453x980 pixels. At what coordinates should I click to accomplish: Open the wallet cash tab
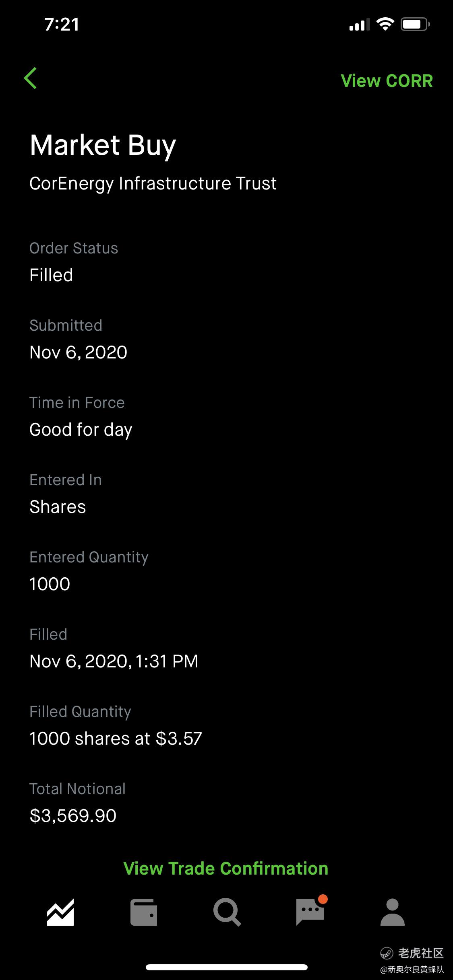(x=144, y=912)
